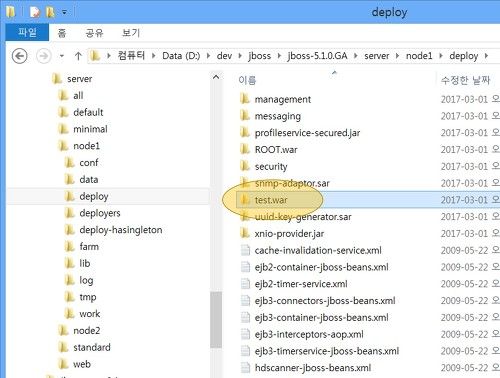500x378 pixels.
Task: Switch to the 공유 ribbon tab
Action: tap(95, 33)
